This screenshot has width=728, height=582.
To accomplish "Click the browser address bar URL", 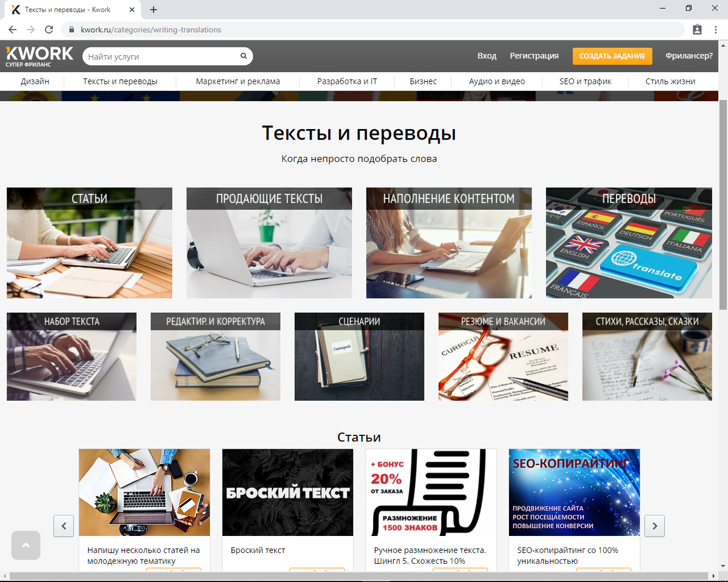I will [151, 29].
